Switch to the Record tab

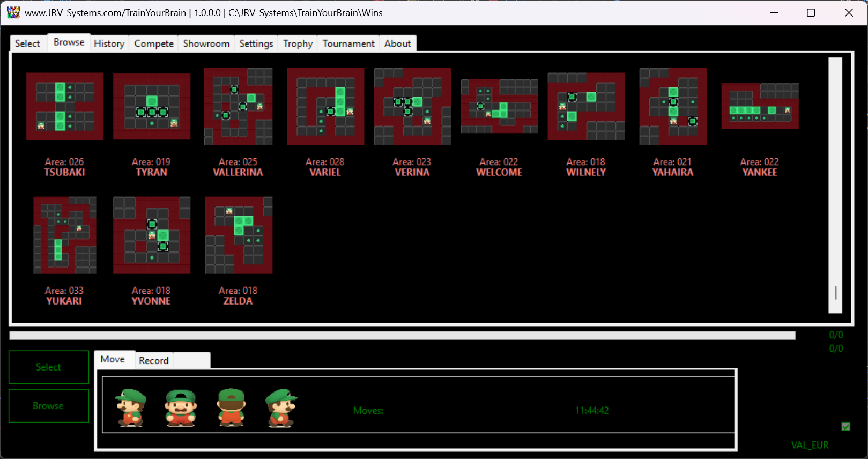click(153, 360)
